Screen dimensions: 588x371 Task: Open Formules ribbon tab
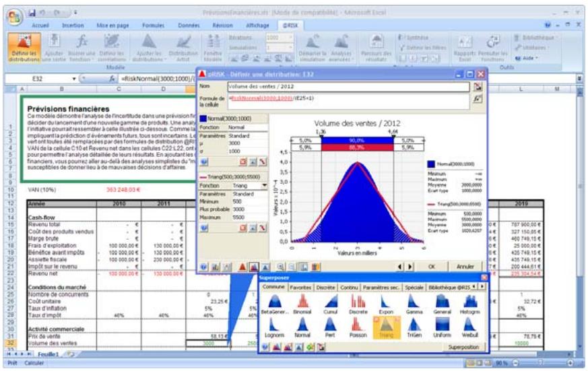(153, 26)
